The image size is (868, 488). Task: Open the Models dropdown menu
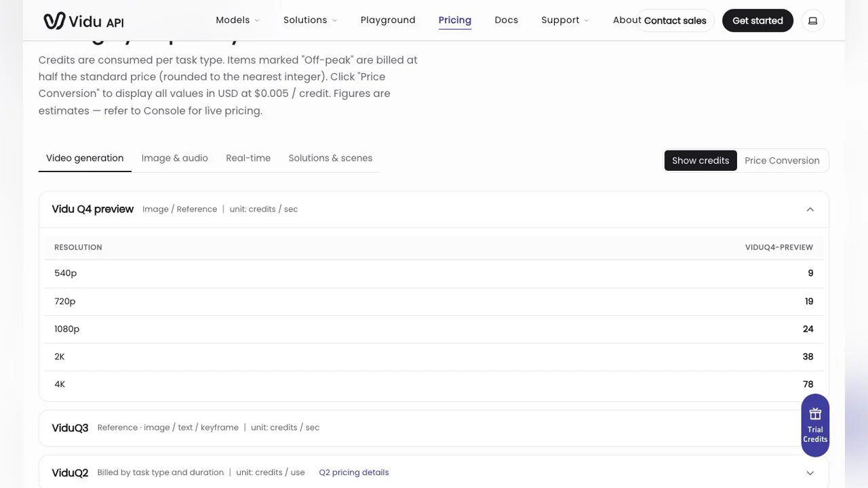coord(237,20)
